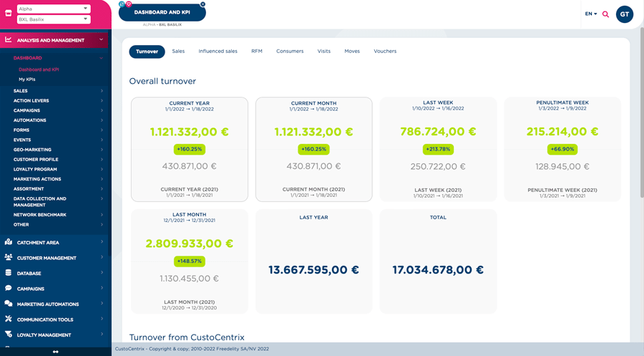Open the BXL Basilix store dropdown
The image size is (644, 356).
pyautogui.click(x=54, y=19)
